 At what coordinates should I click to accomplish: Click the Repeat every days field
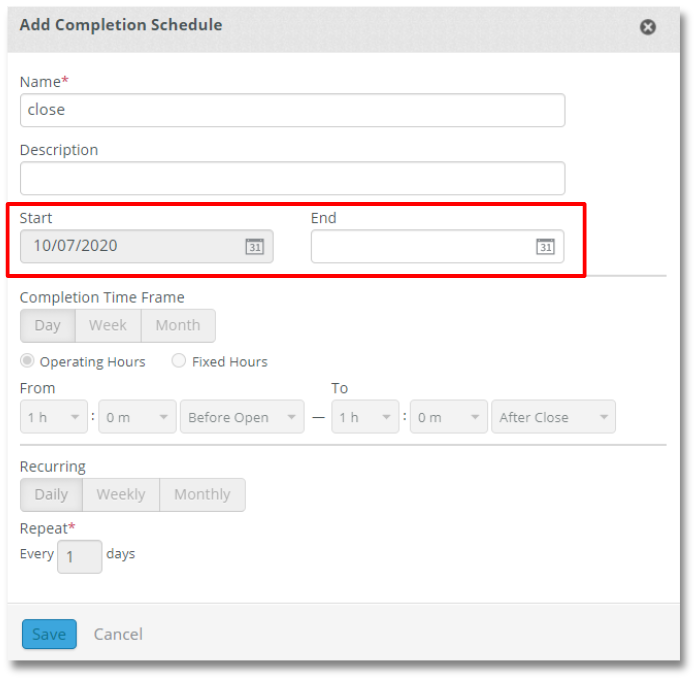click(x=79, y=556)
